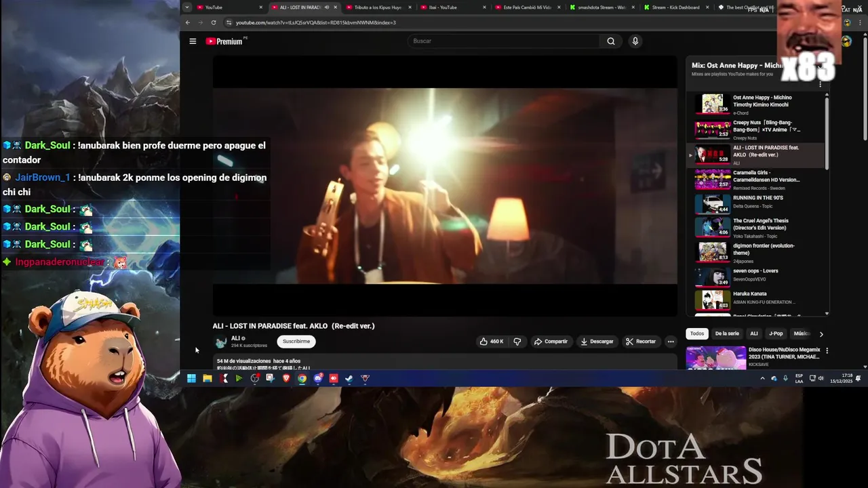Go back with browser back arrow
The image size is (868, 488).
(188, 22)
